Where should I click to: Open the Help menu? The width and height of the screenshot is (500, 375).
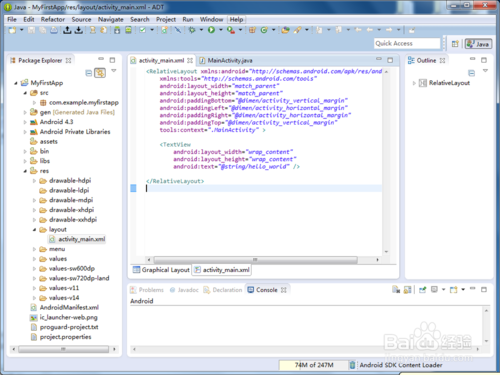[x=236, y=19]
